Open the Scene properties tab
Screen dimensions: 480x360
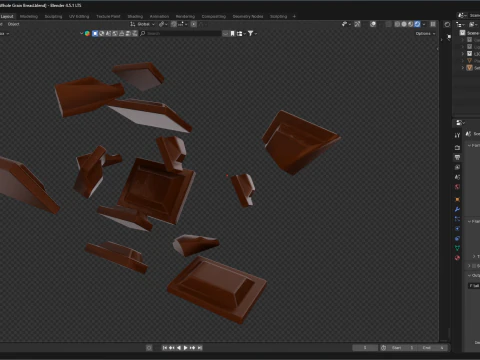click(457, 177)
